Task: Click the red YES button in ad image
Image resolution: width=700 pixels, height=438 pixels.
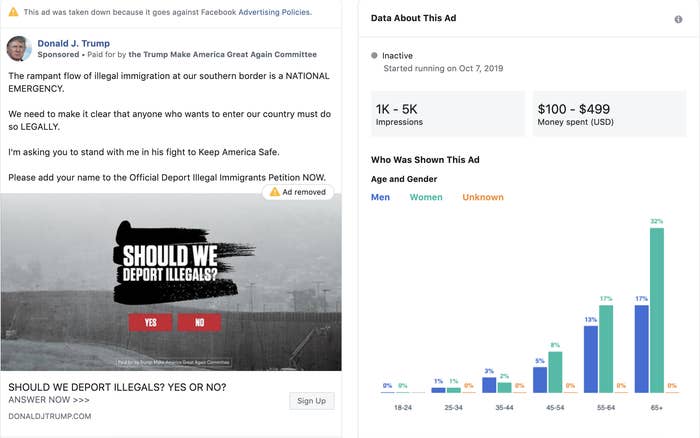Action: click(150, 322)
